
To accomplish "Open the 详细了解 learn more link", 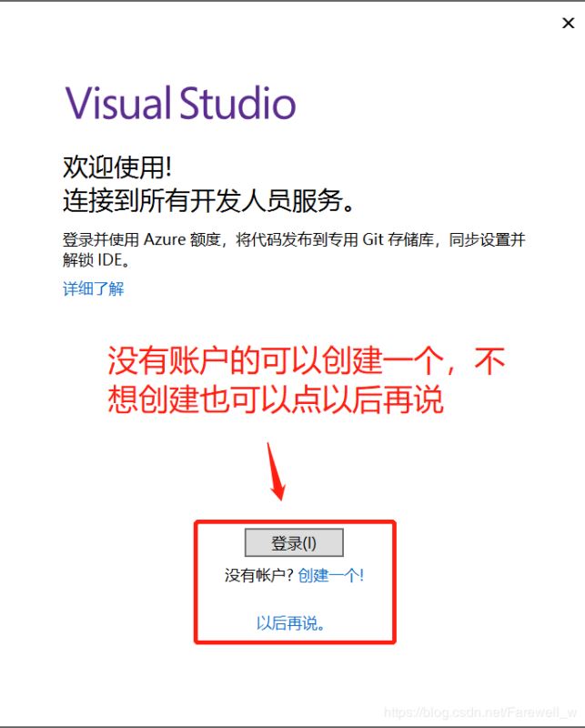I will click(x=94, y=288).
